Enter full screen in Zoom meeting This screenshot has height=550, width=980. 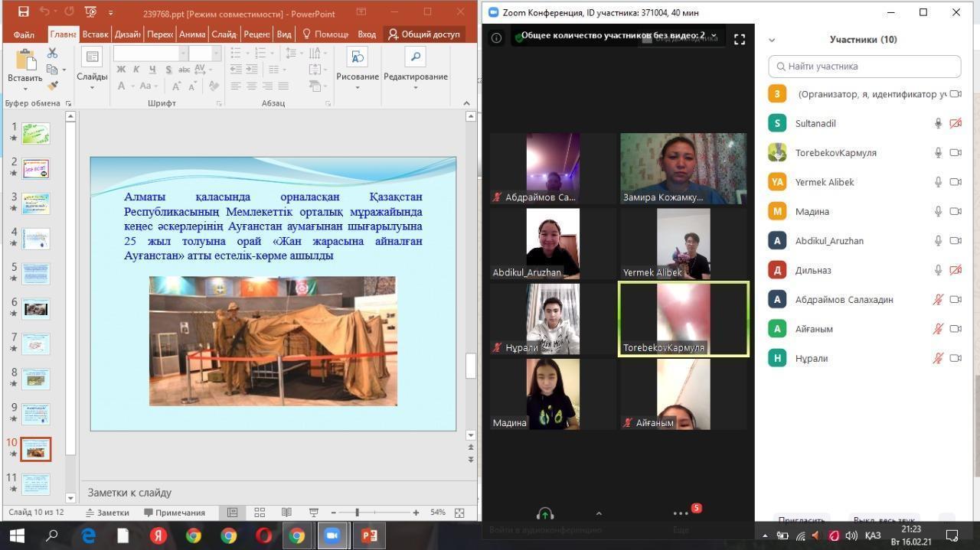click(x=739, y=39)
